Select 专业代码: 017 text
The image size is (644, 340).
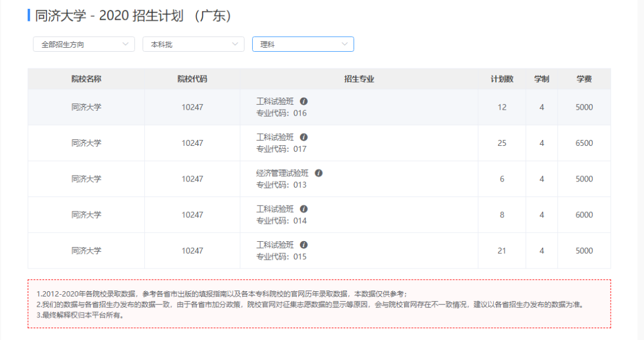click(x=281, y=149)
